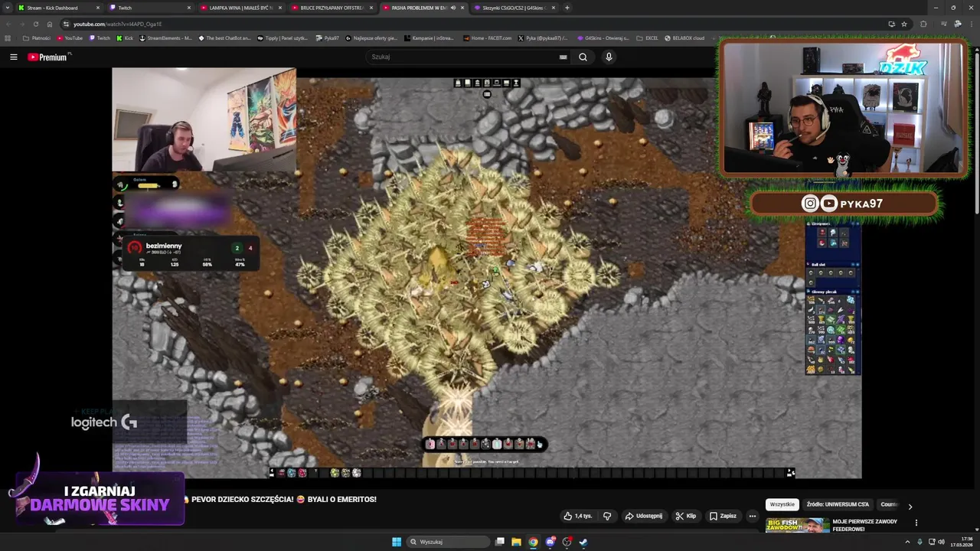
Task: Open the StreamElements bookmark
Action: tap(166, 38)
